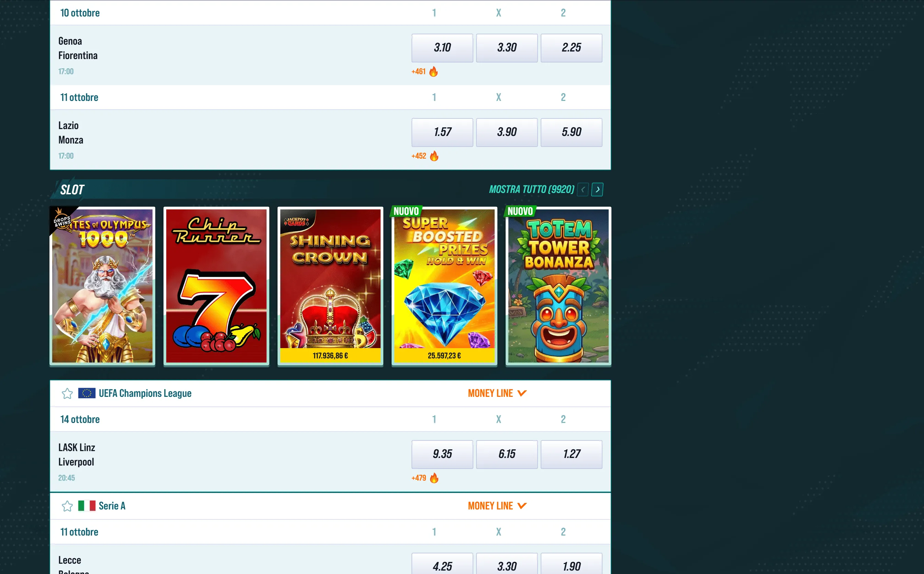The height and width of the screenshot is (574, 924).
Task: Click the Italian flag icon beside Serie A
Action: [87, 506]
